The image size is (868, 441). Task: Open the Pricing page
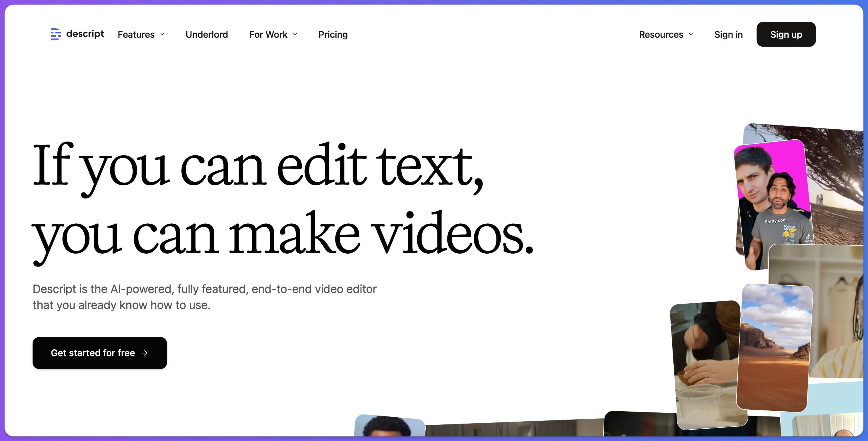[333, 34]
